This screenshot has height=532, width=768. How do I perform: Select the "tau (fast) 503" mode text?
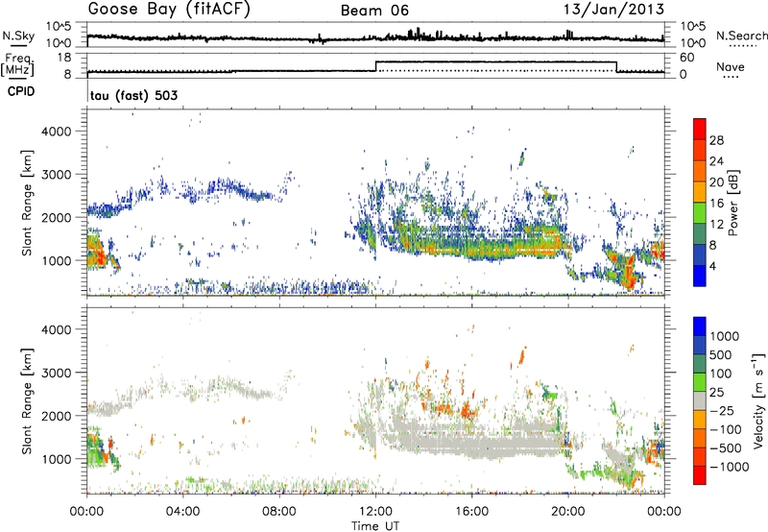click(133, 95)
